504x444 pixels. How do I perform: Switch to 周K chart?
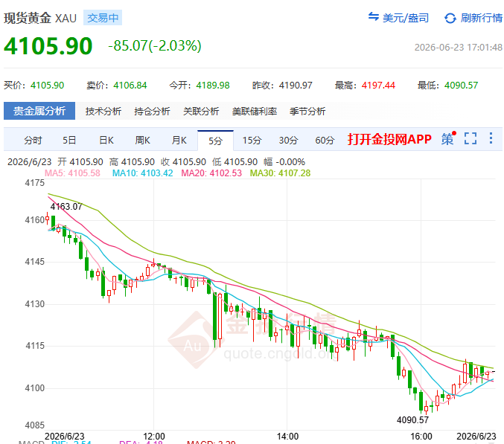(x=143, y=141)
